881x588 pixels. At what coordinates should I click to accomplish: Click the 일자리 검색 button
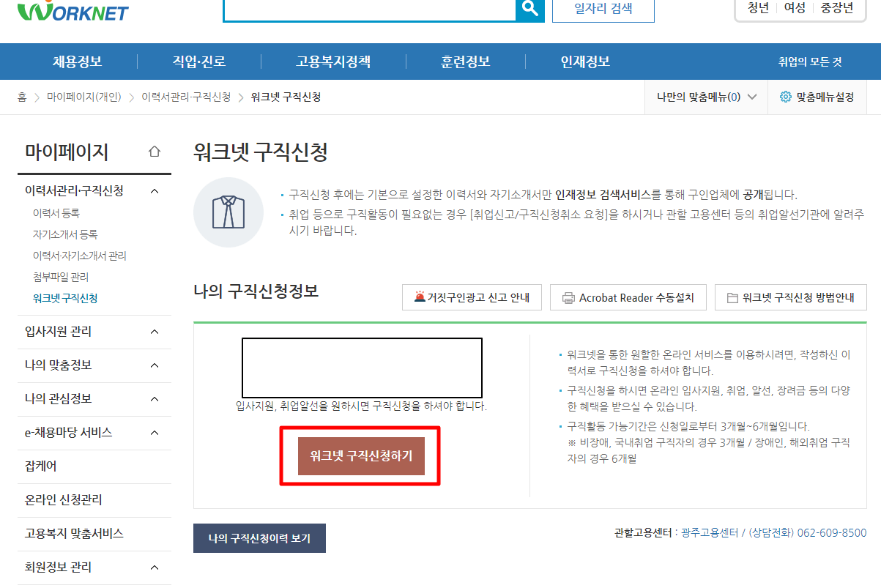pos(603,10)
